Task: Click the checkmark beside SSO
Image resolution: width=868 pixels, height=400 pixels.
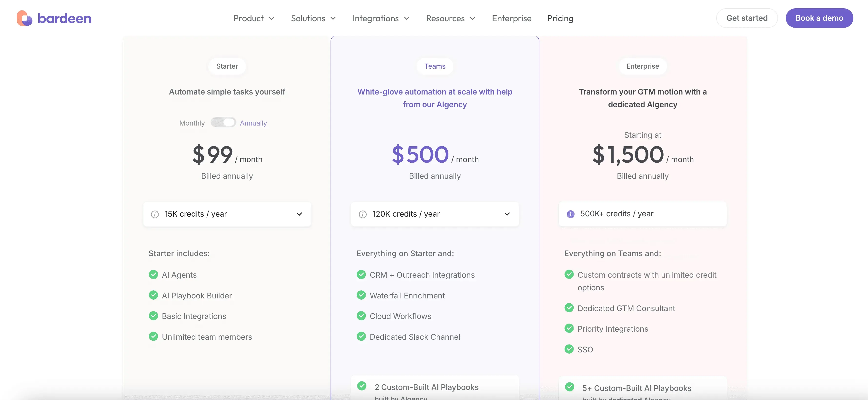Action: tap(569, 349)
